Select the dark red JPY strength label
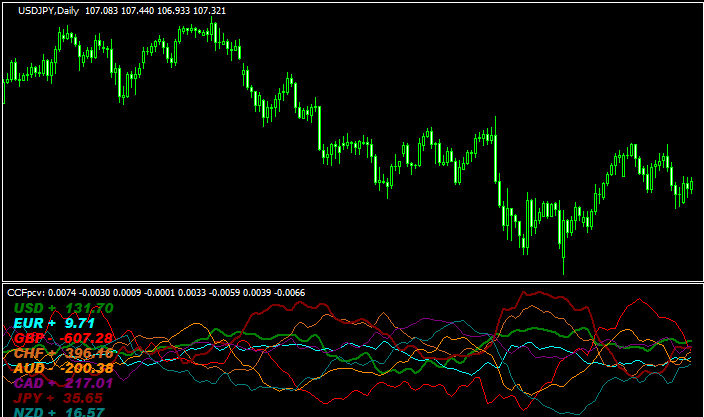This screenshot has width=704, height=417. 34,398
